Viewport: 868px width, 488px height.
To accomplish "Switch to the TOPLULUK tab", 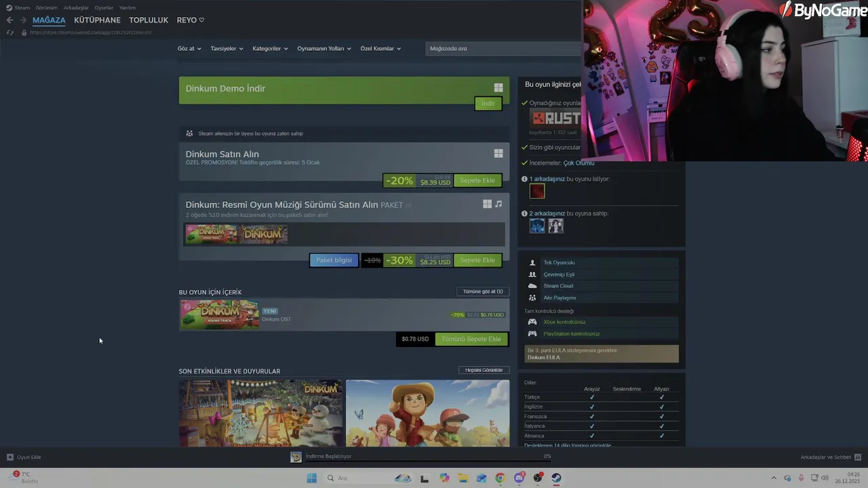I will pos(149,20).
